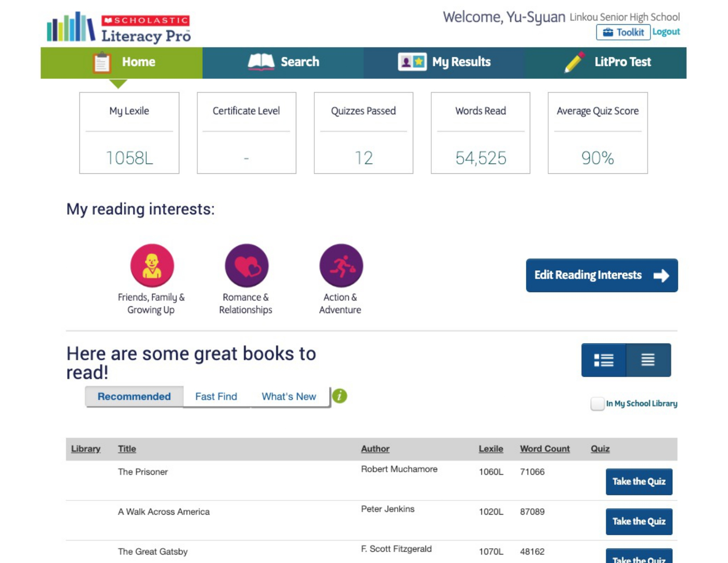Log out via the Logout link
Viewport: 728px width, 563px height.
click(666, 32)
